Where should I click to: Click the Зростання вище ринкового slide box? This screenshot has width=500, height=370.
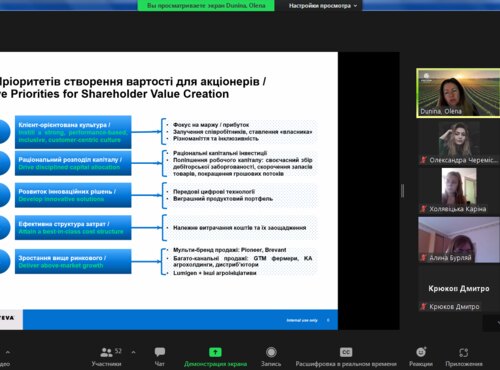tap(73, 261)
